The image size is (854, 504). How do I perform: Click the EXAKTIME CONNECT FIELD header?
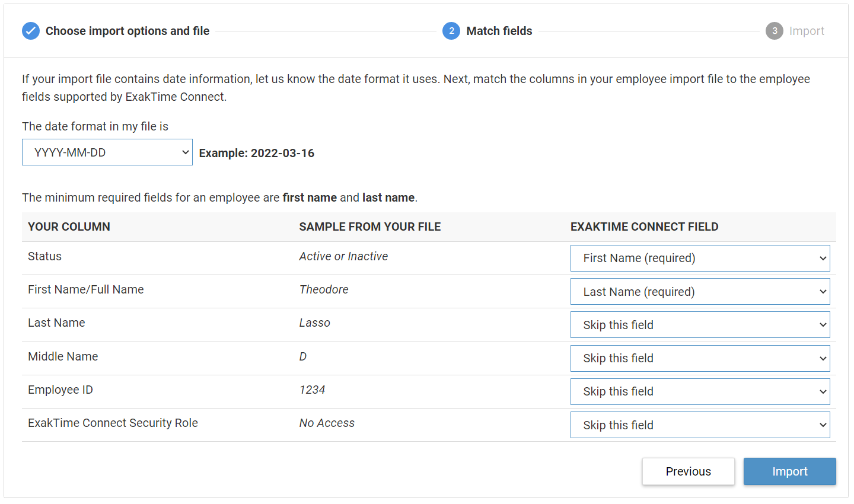pos(645,227)
